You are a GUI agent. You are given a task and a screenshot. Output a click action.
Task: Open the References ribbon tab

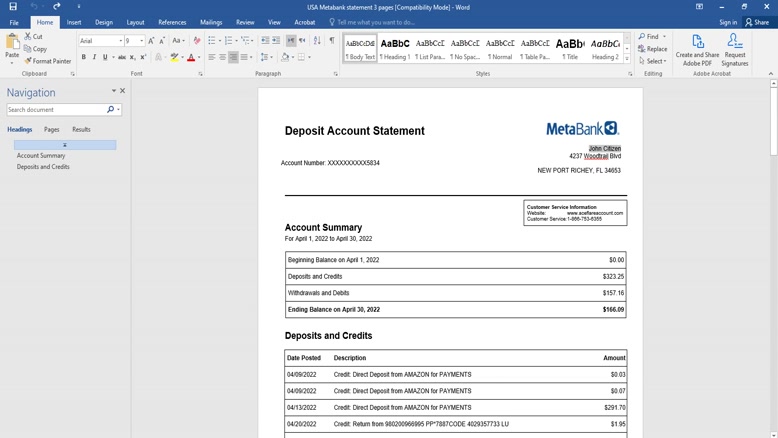click(172, 22)
